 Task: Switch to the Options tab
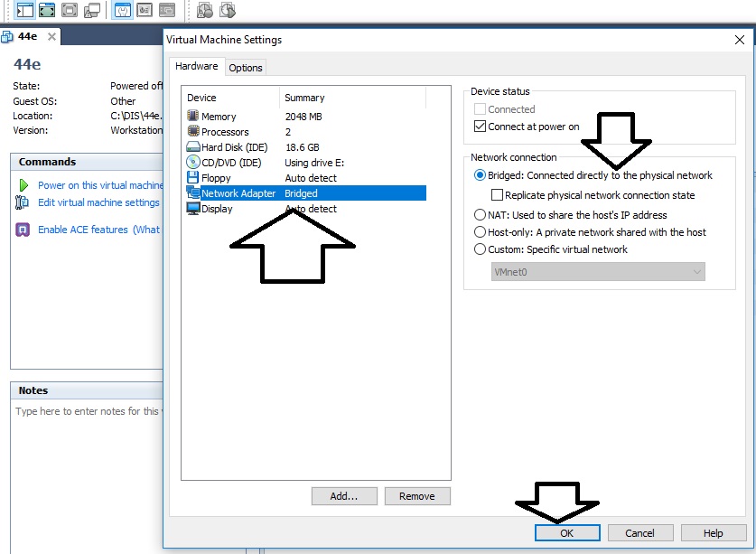coord(245,68)
